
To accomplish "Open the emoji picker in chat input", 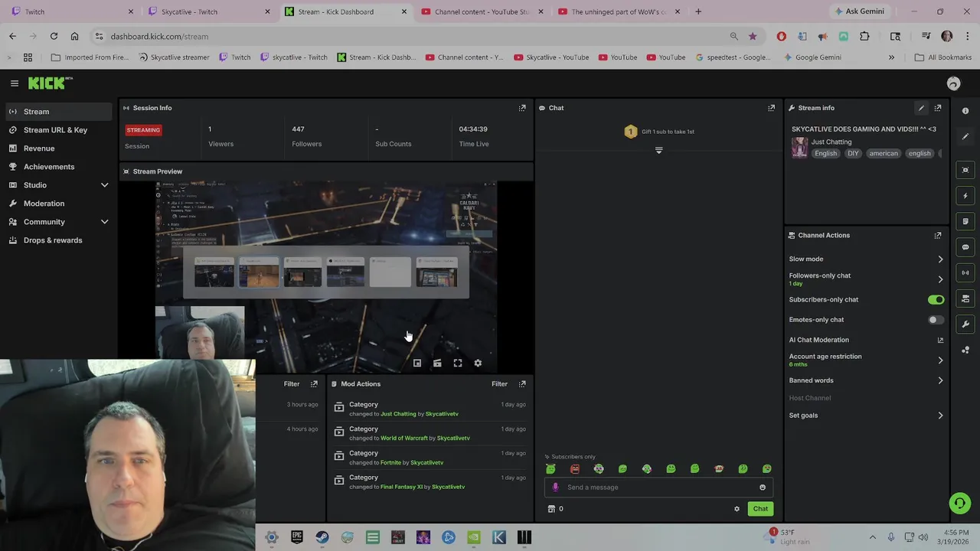I will pos(763,487).
